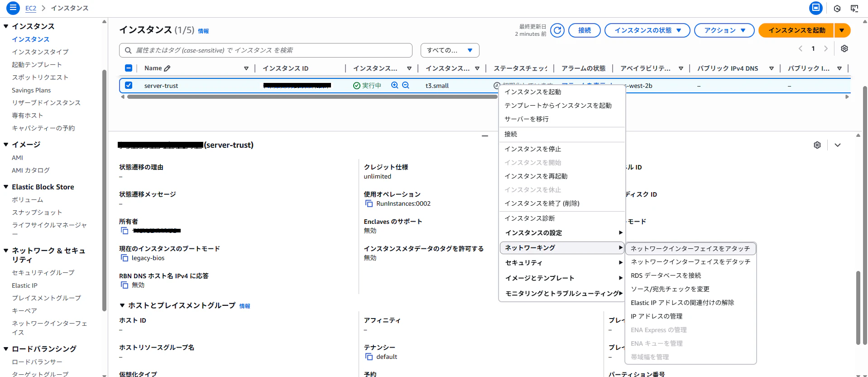Collapse the Load Balancing sidebar section
This screenshot has height=377, width=868.
tap(6, 349)
